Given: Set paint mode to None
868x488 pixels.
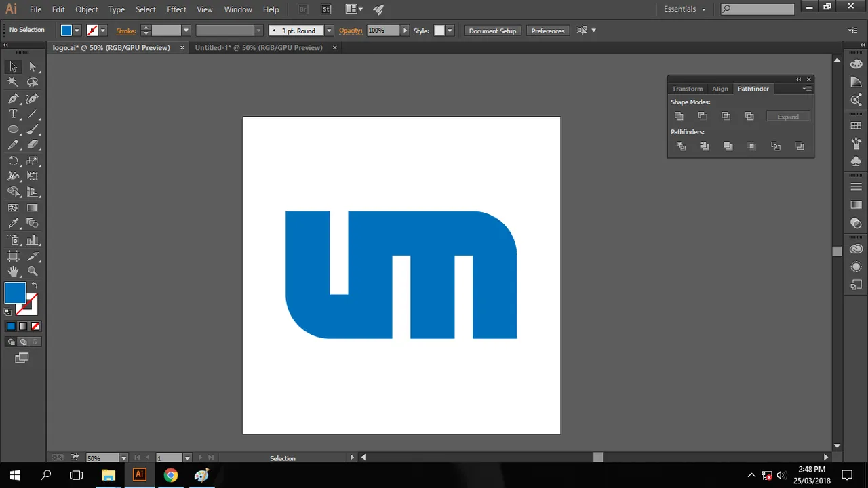Looking at the screenshot, I should point(35,326).
